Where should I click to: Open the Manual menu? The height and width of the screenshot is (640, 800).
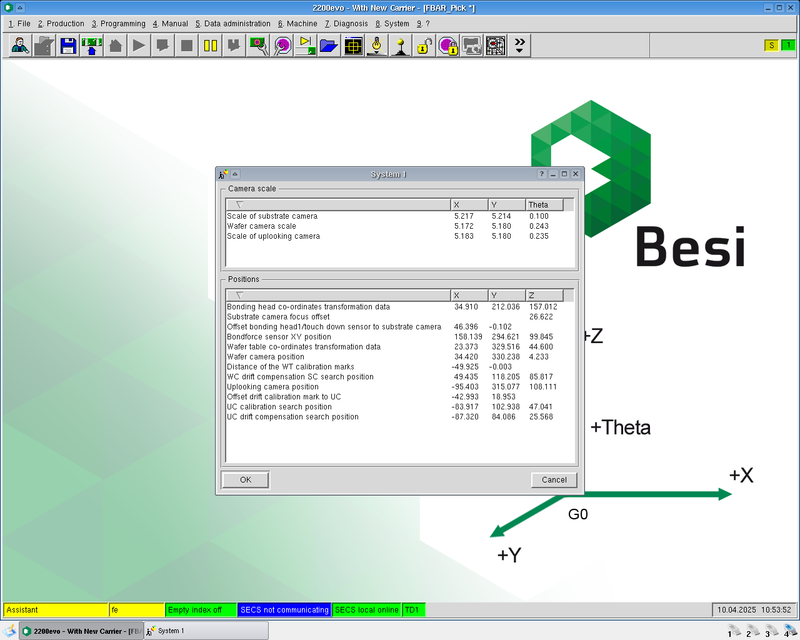170,23
